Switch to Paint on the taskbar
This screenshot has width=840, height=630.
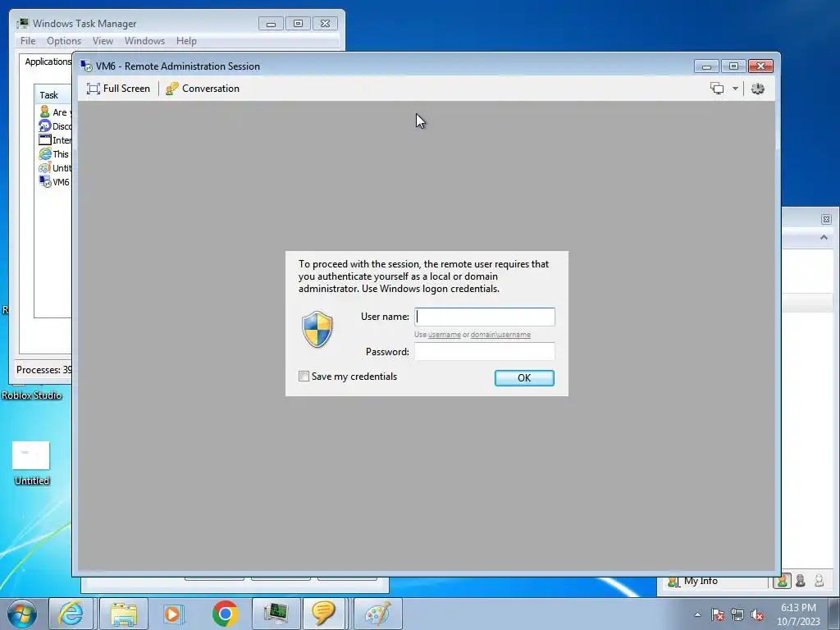(x=377, y=614)
